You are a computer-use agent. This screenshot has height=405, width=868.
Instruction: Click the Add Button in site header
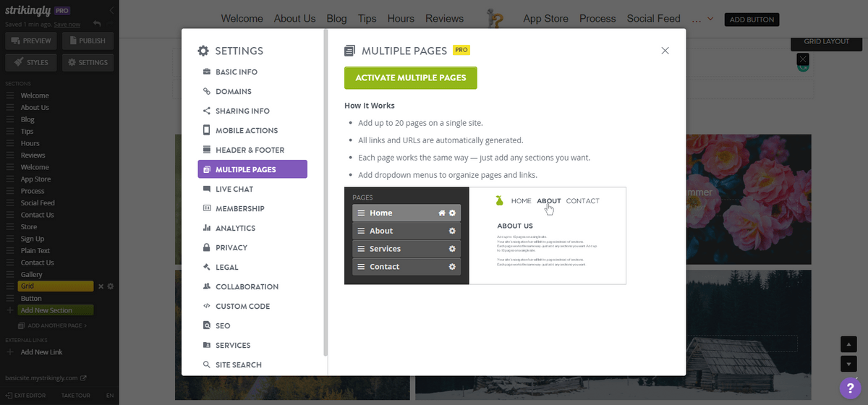click(x=752, y=20)
